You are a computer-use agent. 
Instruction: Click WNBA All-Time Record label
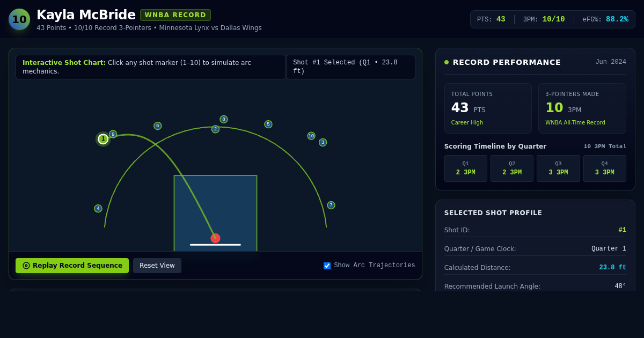[575, 123]
